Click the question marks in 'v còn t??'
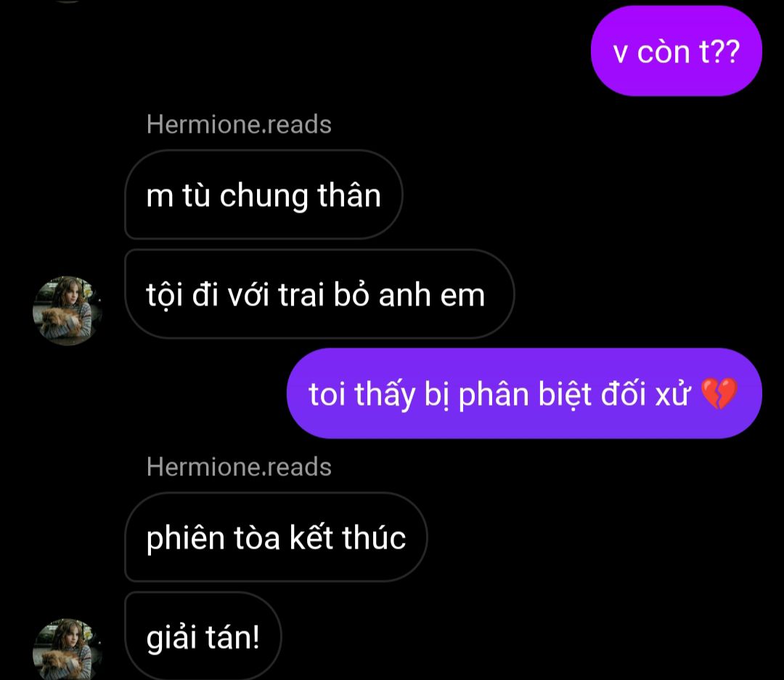This screenshot has width=784, height=680. 725,52
